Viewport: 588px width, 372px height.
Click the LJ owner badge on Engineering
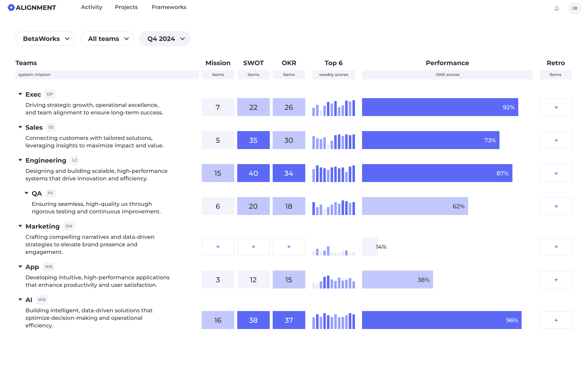click(74, 160)
